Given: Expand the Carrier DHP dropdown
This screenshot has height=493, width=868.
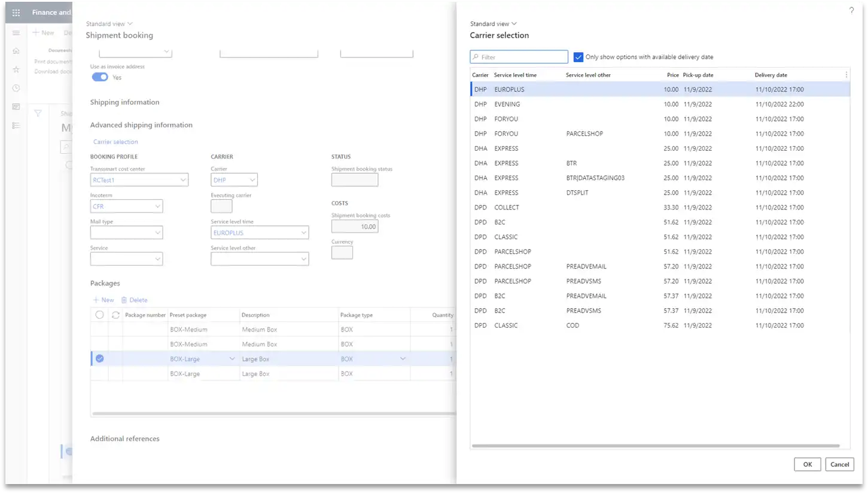Looking at the screenshot, I should click(252, 180).
